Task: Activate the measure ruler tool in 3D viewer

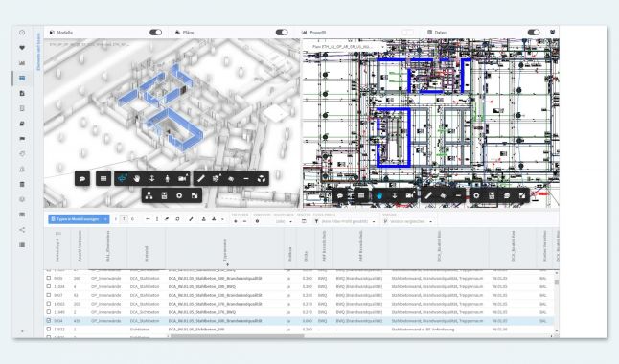Action: coord(201,179)
